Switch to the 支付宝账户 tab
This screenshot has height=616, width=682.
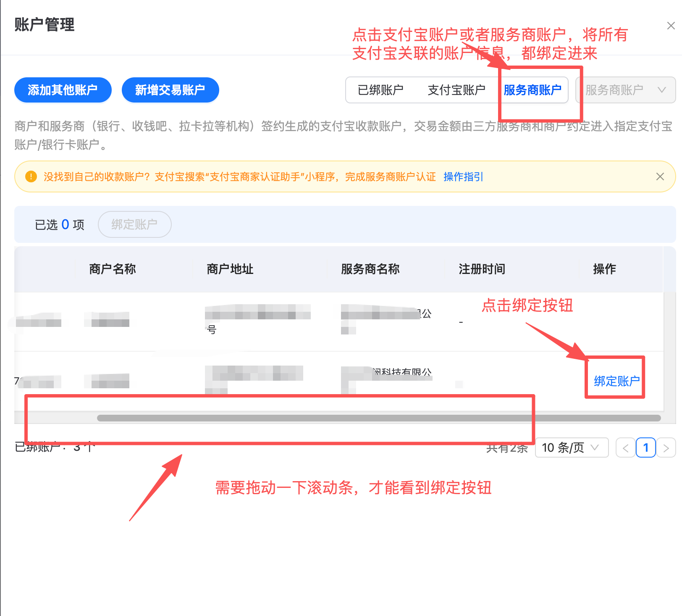[456, 90]
